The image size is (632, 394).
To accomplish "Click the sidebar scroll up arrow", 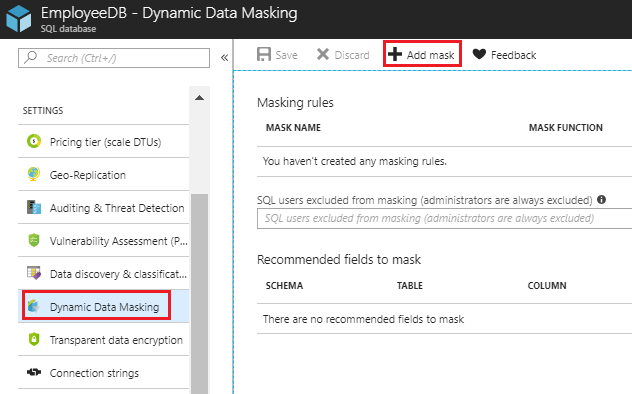I will pos(199,98).
